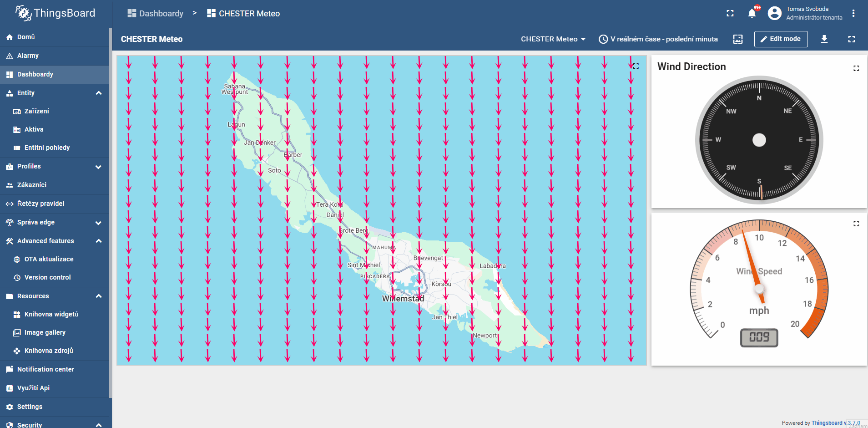The image size is (868, 428).
Task: Open notifications bell icon
Action: pos(752,13)
